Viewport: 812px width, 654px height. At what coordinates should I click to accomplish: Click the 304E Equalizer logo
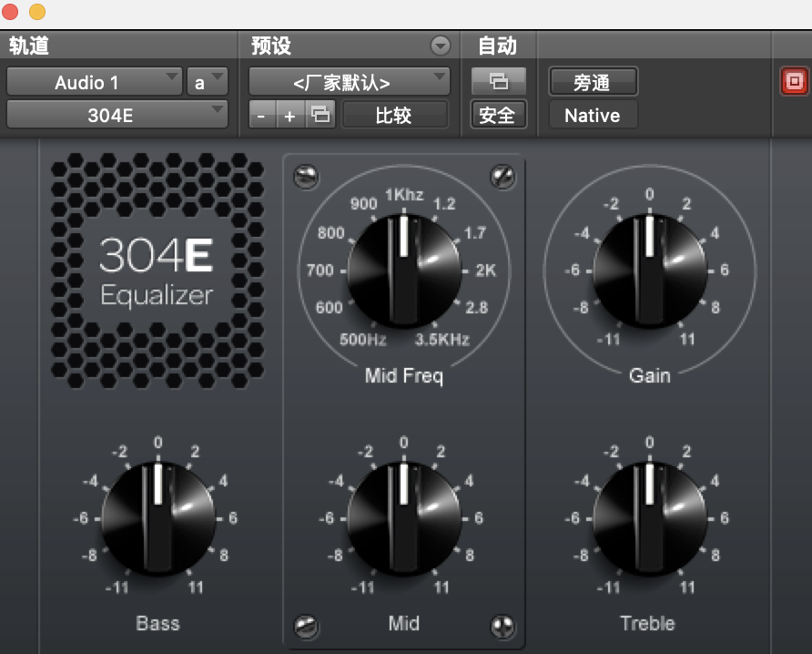[x=157, y=270]
